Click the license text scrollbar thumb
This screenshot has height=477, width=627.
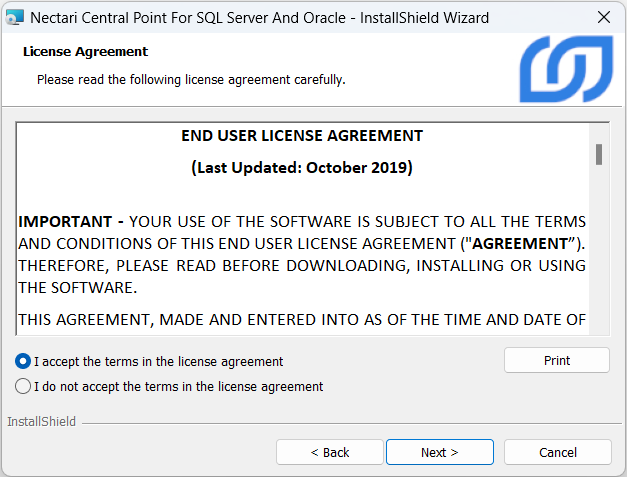coord(598,153)
